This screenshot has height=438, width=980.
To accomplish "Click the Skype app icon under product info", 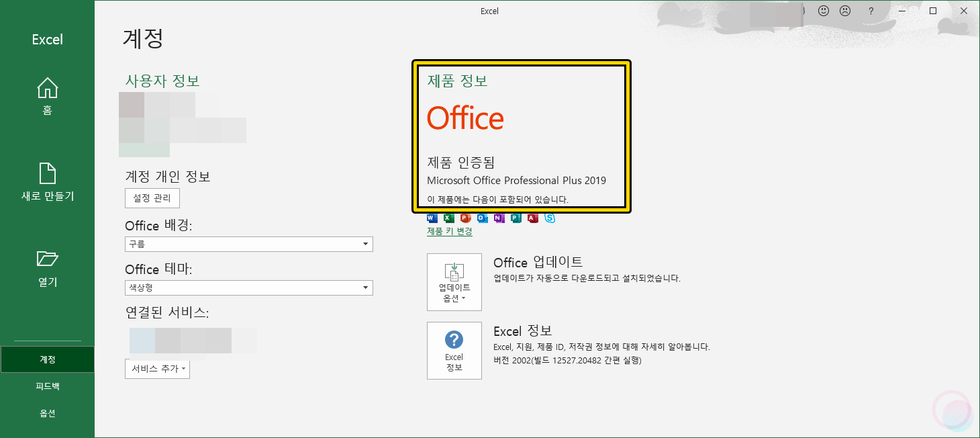I will click(x=550, y=218).
